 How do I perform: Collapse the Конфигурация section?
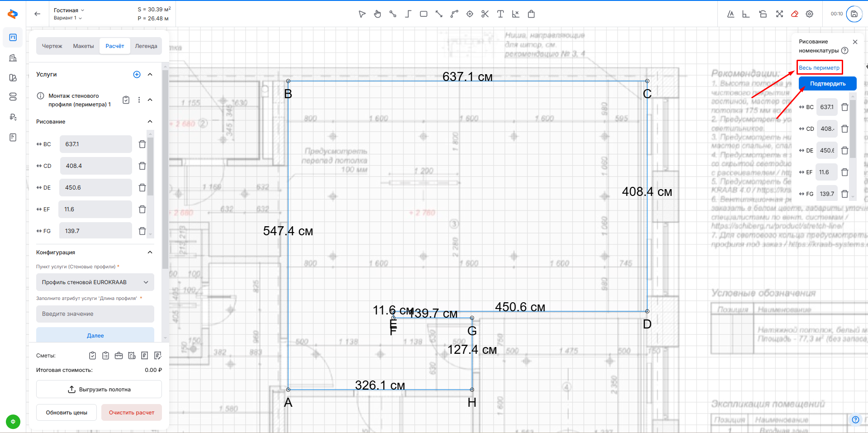150,252
